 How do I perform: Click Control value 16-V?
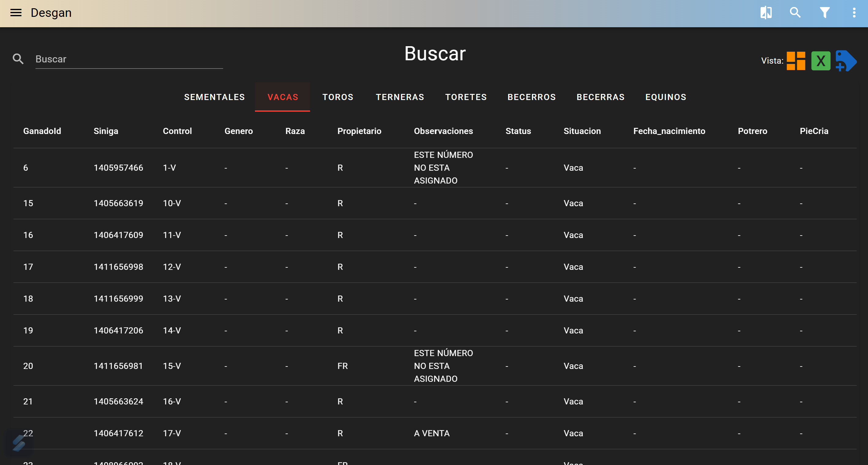(x=172, y=401)
